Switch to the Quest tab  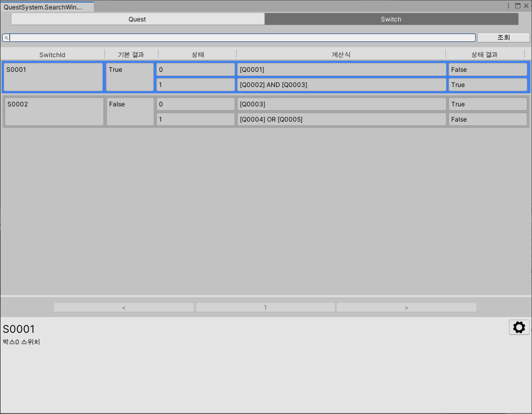point(137,19)
